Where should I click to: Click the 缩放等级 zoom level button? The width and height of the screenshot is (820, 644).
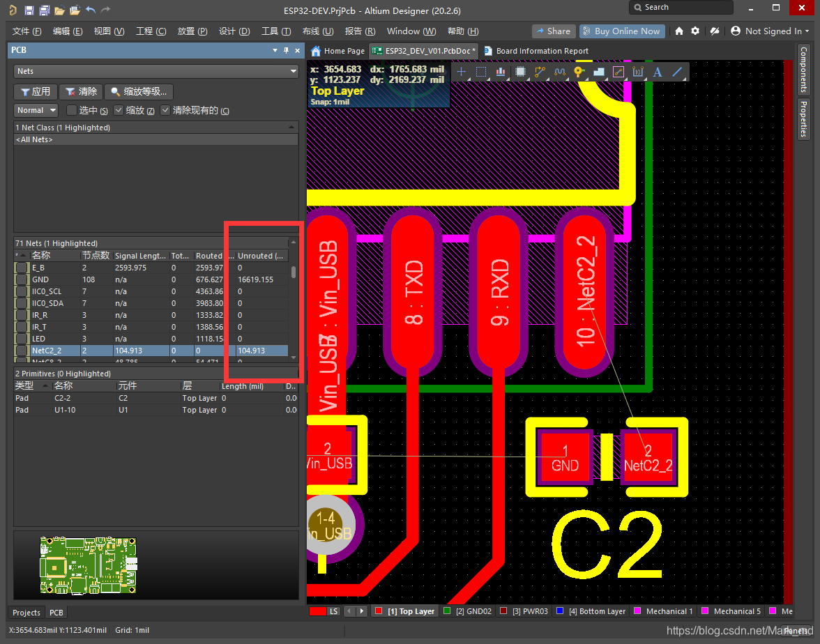[139, 91]
